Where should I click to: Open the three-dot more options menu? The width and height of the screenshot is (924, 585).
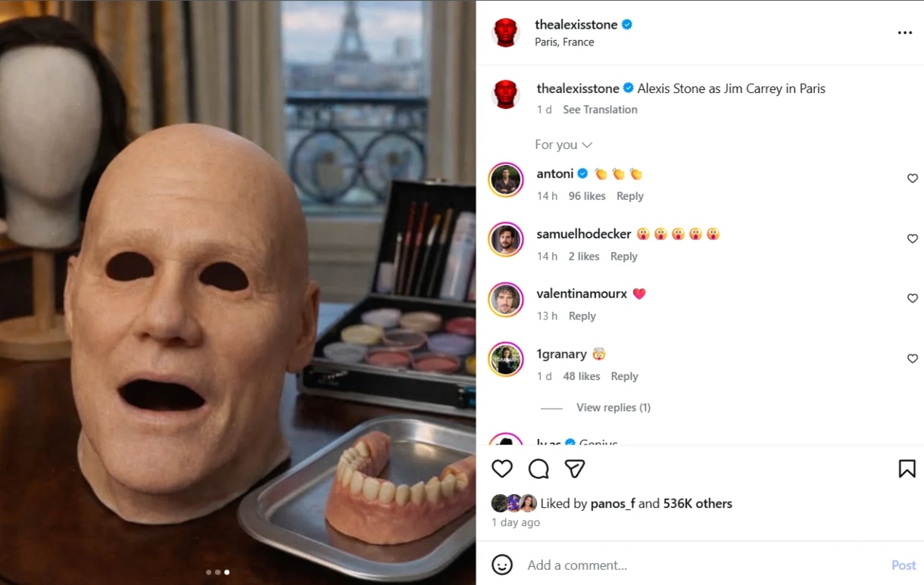(905, 33)
